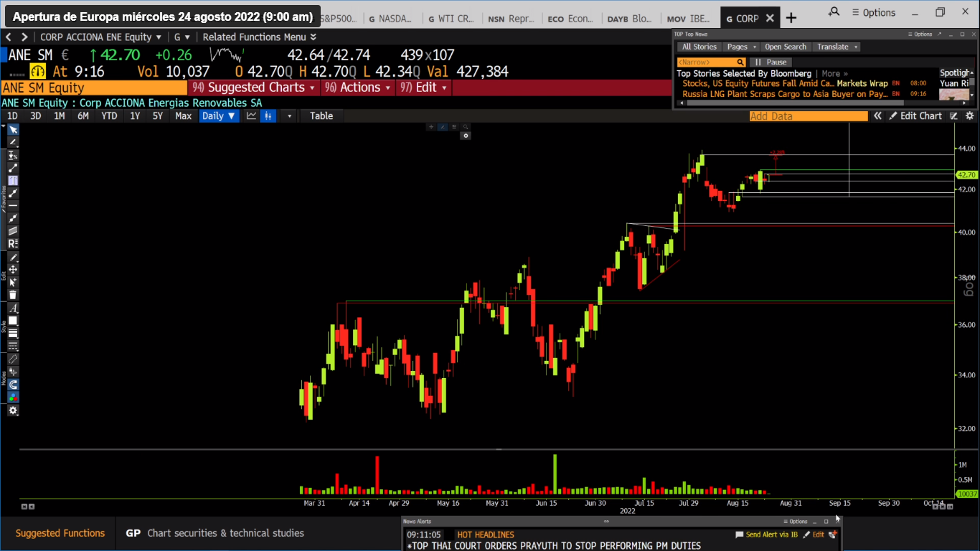Click the annotate icon right of Edit Chart

[x=955, y=116]
